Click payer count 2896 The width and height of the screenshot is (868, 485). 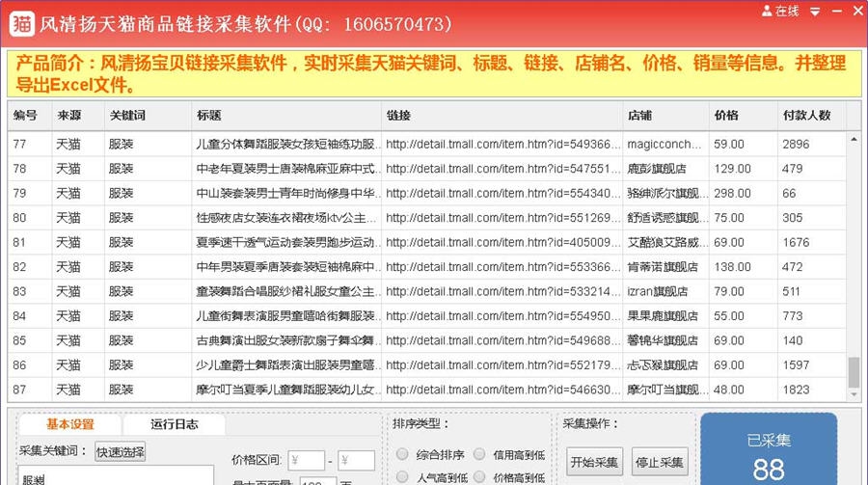[x=796, y=144]
